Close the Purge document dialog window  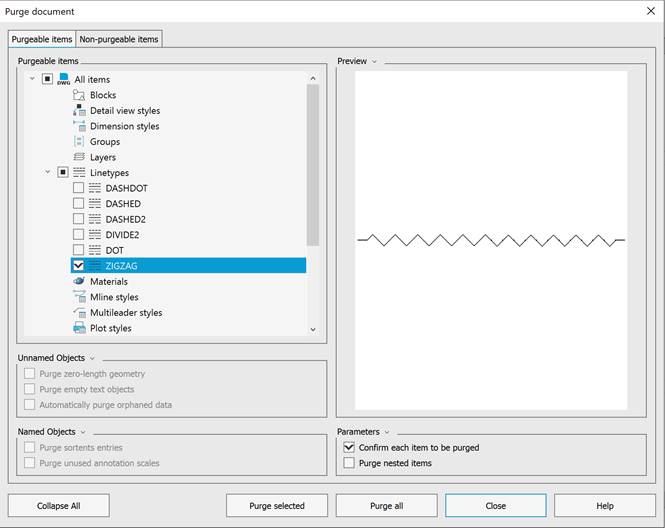pyautogui.click(x=651, y=11)
